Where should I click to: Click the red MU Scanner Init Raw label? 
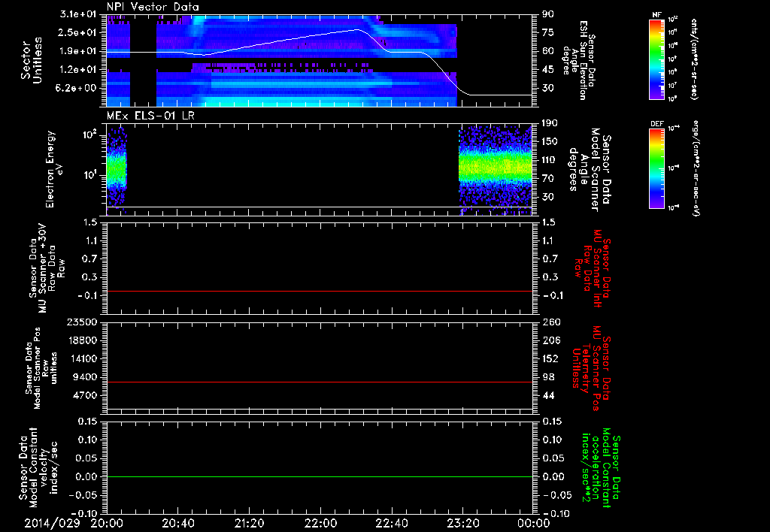click(x=593, y=268)
